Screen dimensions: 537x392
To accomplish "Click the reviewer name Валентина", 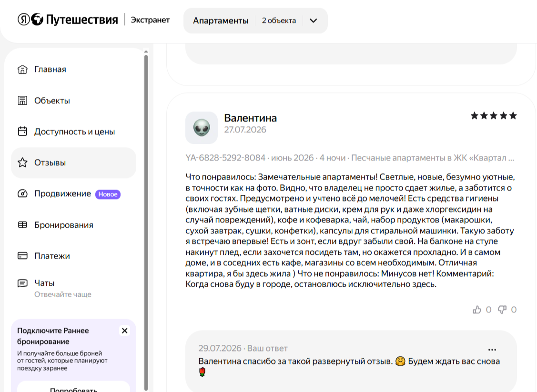I will (x=250, y=118).
